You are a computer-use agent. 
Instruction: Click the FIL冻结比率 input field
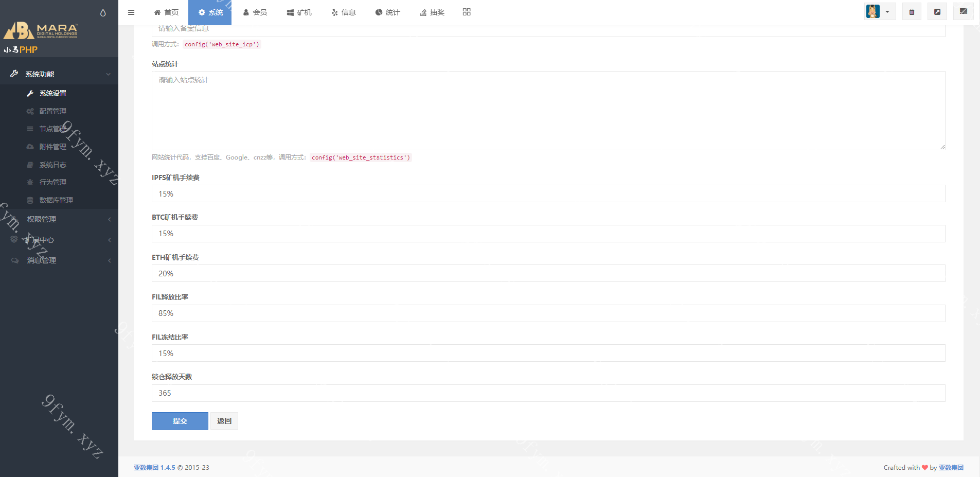pyautogui.click(x=548, y=353)
